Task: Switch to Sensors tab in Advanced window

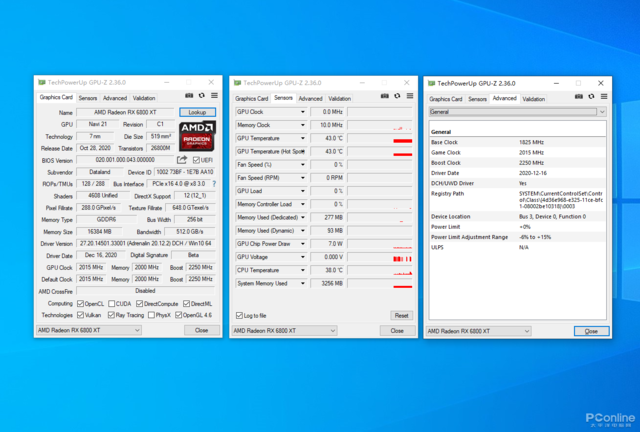Action: [477, 99]
